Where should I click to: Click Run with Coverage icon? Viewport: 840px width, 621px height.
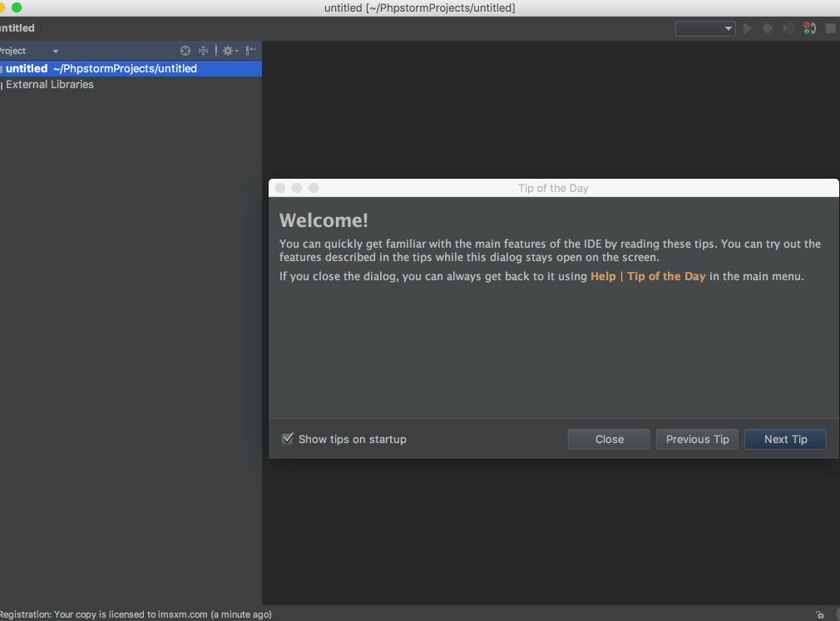click(x=789, y=28)
